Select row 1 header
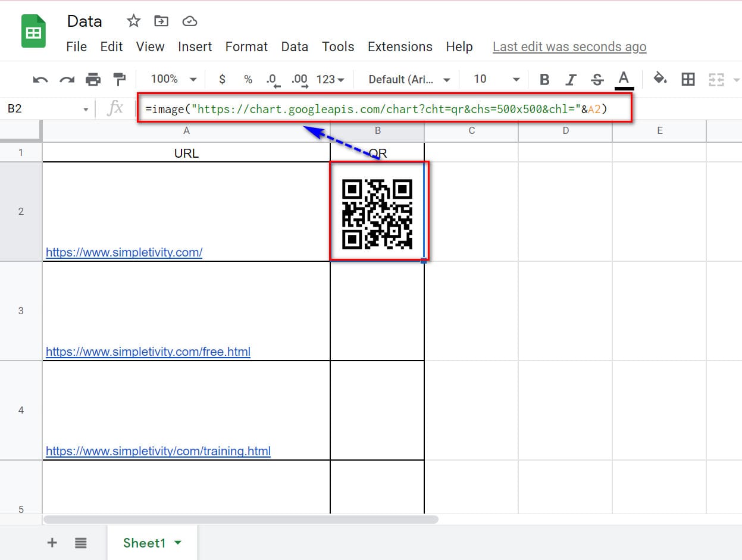 coord(21,152)
